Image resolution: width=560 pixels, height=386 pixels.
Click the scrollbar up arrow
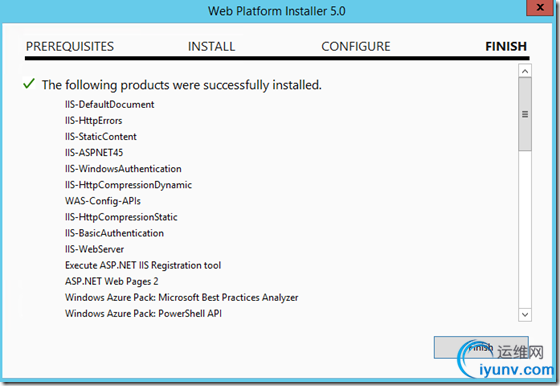click(525, 71)
